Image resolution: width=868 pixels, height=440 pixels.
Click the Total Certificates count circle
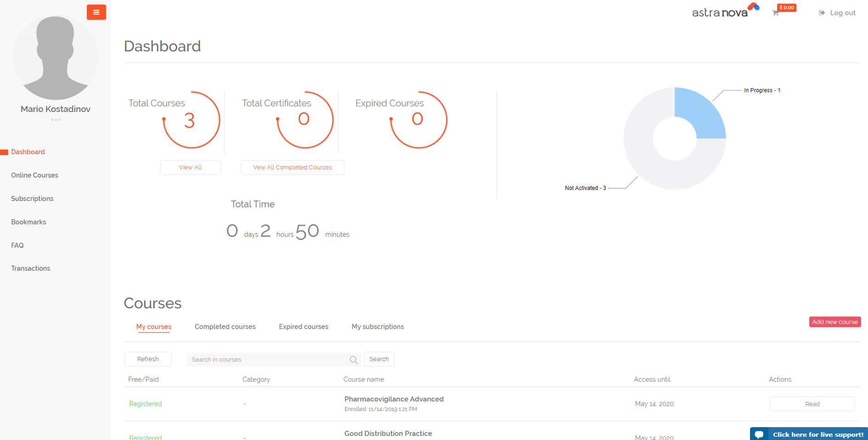pyautogui.click(x=305, y=120)
